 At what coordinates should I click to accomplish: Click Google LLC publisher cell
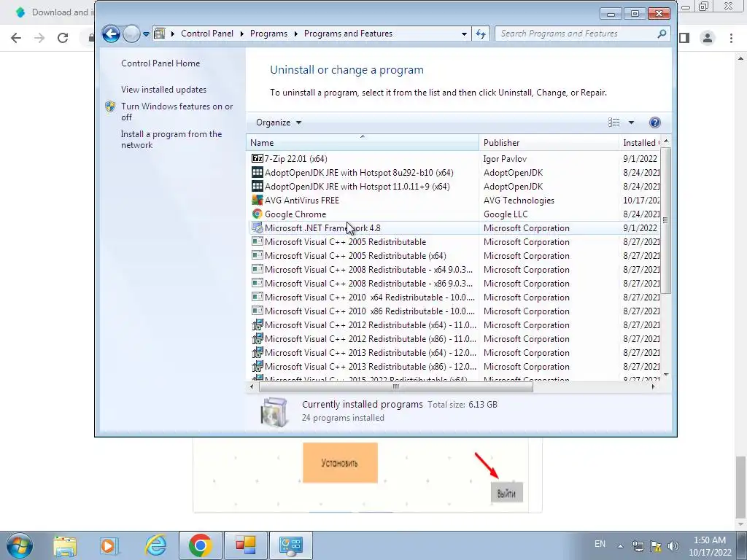point(506,214)
